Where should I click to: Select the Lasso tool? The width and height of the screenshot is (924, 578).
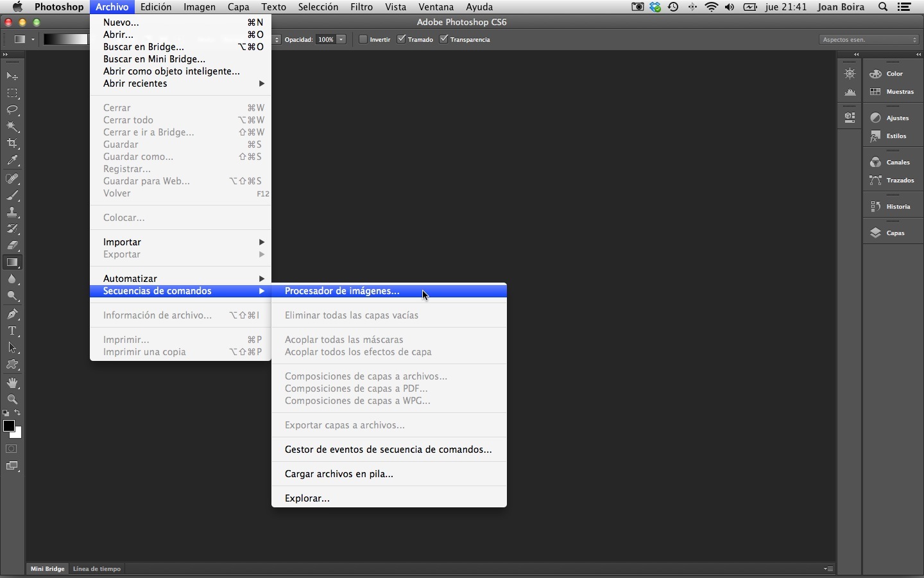[x=12, y=110]
